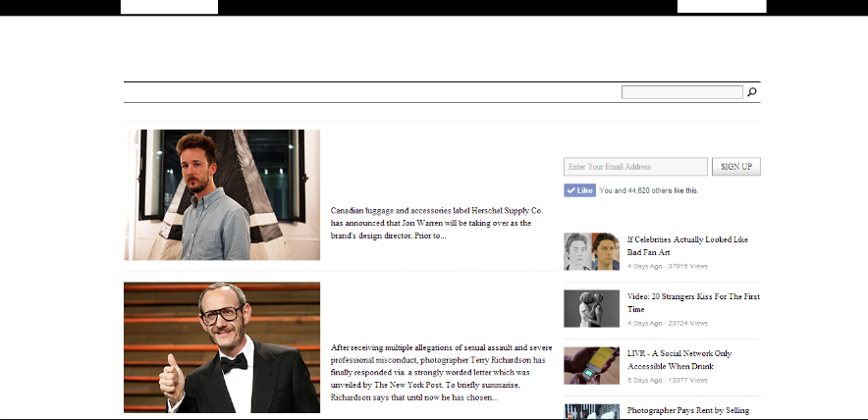Click the white box in top-right header bar
The image size is (868, 420).
(722, 7)
